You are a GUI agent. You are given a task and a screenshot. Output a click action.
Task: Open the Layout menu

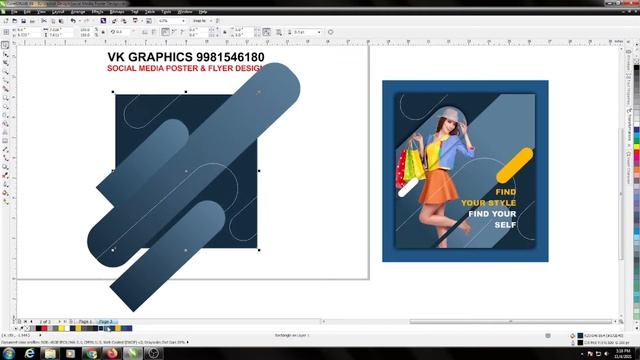58,12
